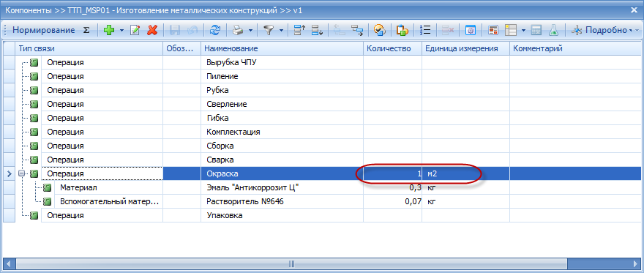Screen dimensions: 644x273
Task: Click the copy-paste clipboard icon
Action: pos(402,30)
